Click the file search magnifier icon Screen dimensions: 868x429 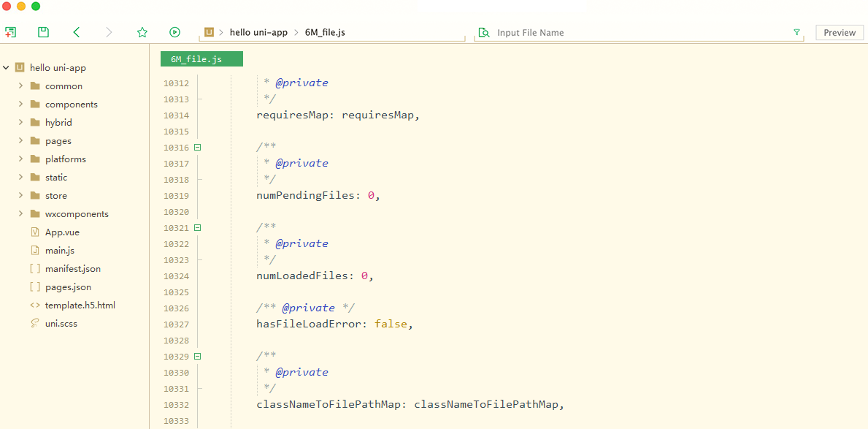click(x=484, y=33)
